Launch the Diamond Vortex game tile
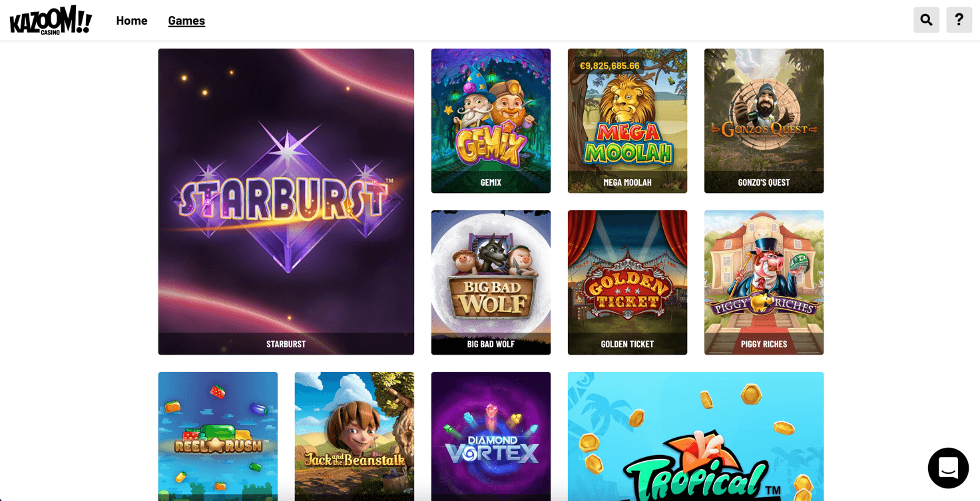The width and height of the screenshot is (980, 501). [x=491, y=436]
